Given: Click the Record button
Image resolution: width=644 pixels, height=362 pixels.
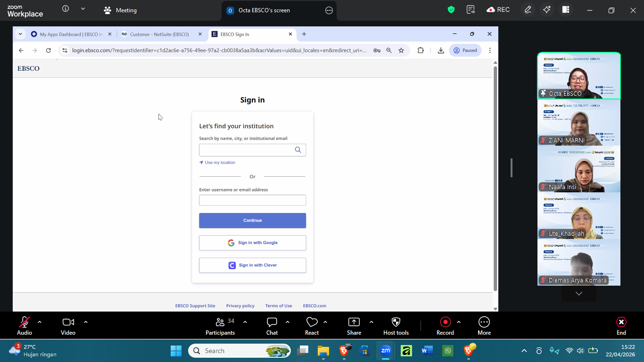Looking at the screenshot, I should point(445,326).
